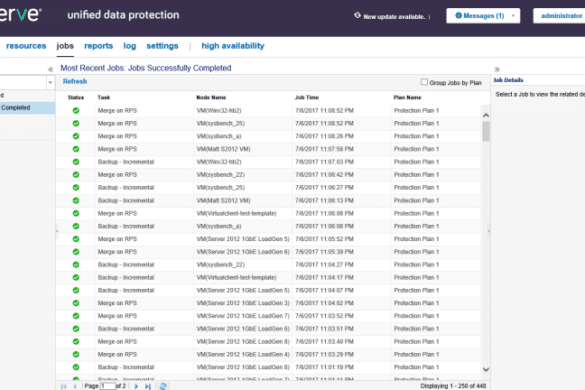
Task: Click status icon for 11:03:51 PM job
Action: (76, 329)
